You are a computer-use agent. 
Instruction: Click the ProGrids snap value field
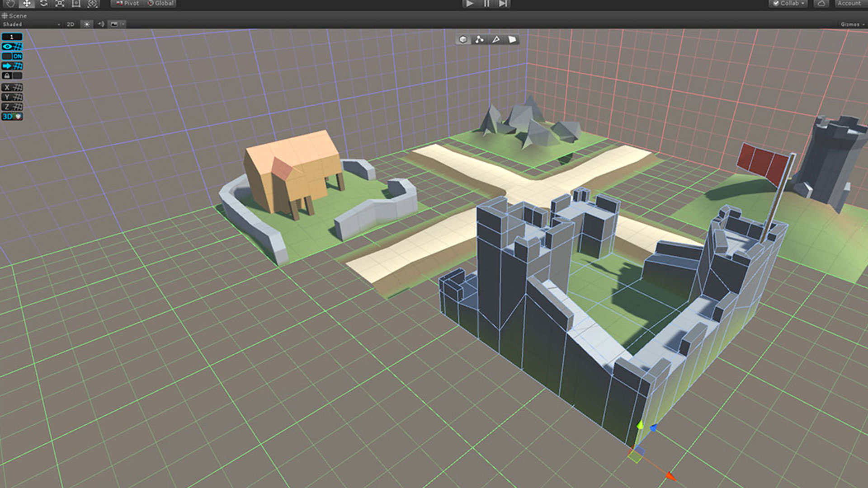pos(12,37)
